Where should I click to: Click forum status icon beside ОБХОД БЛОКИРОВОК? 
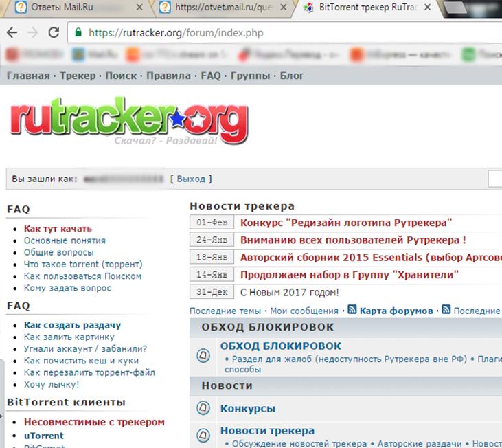tap(203, 355)
